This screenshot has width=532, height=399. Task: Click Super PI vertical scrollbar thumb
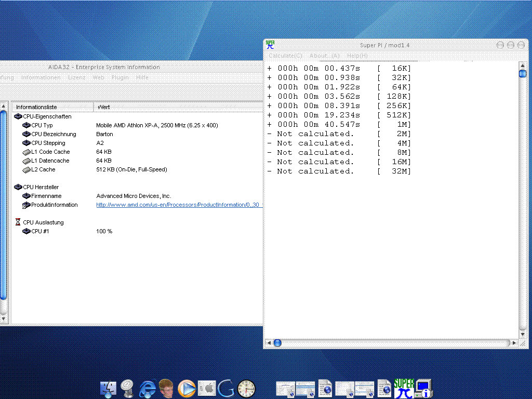coord(523,73)
